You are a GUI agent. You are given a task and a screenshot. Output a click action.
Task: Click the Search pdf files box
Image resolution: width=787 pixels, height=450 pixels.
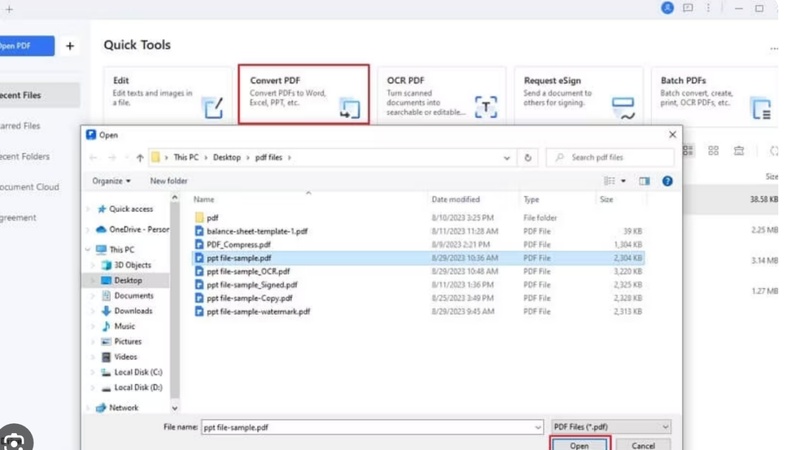[x=610, y=158]
